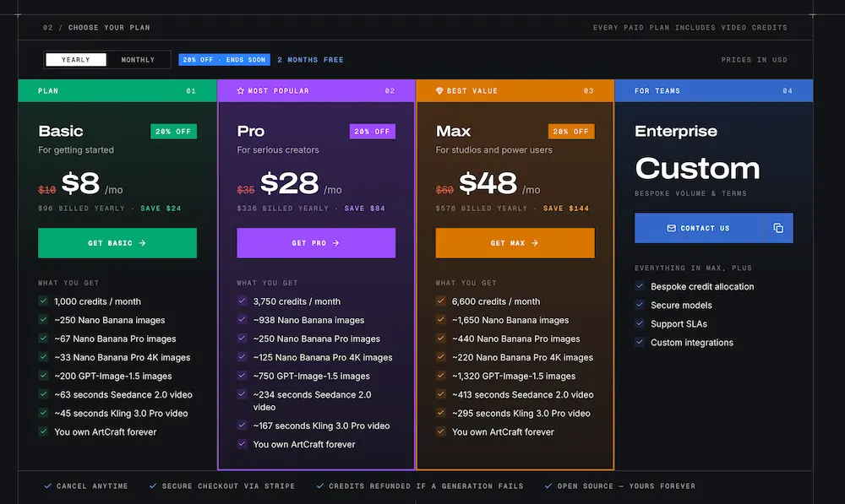Viewport: 845px width, 504px height.
Task: Click the arrow icon in GET PRO
Action: tap(335, 243)
